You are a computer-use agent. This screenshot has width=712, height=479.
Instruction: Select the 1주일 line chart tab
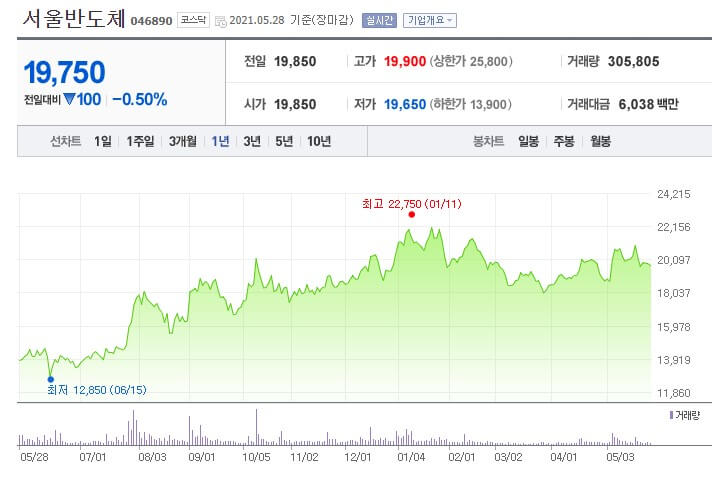[140, 141]
